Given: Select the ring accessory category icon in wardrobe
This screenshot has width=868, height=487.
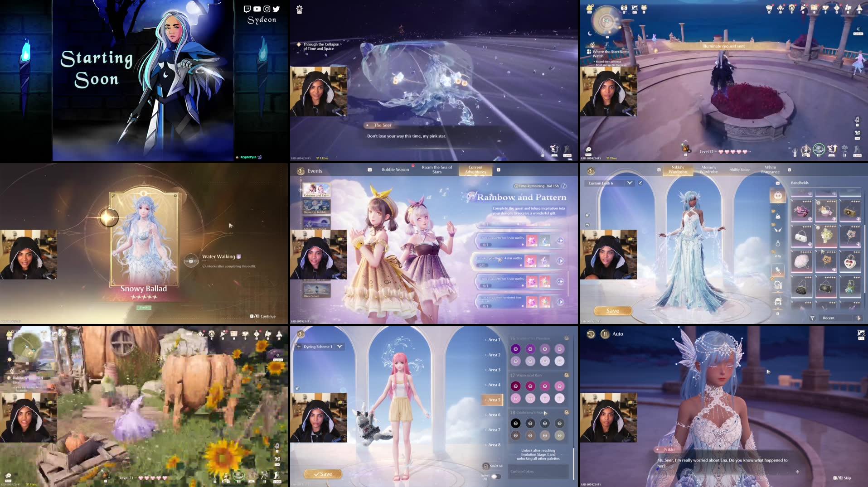Looking at the screenshot, I should point(778,243).
